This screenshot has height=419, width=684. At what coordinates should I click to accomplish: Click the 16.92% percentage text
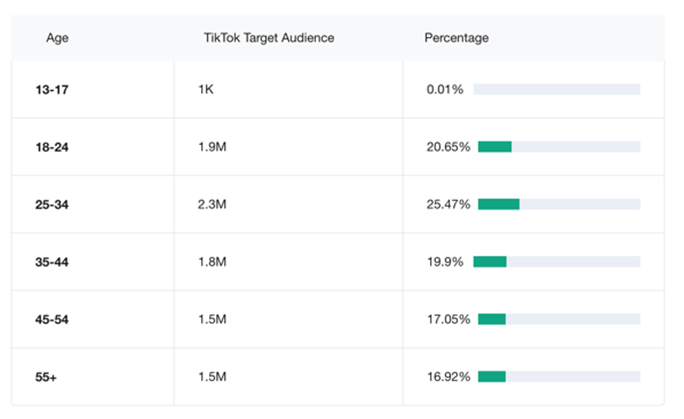click(x=448, y=377)
